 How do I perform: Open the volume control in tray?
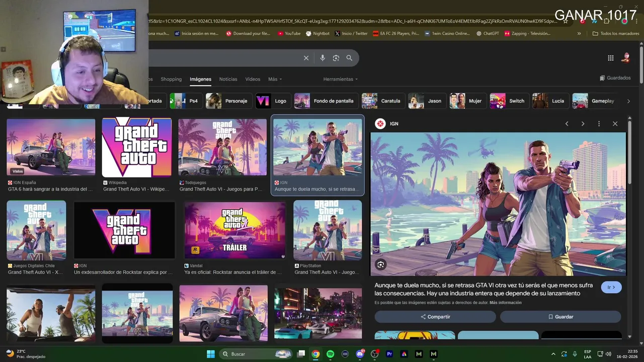(x=608, y=354)
